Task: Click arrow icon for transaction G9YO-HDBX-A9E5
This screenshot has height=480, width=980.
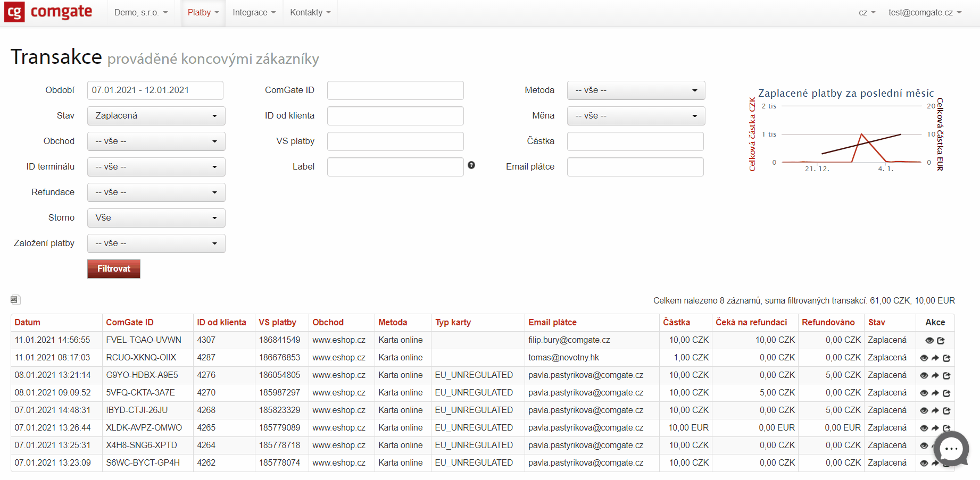Action: 935,376
